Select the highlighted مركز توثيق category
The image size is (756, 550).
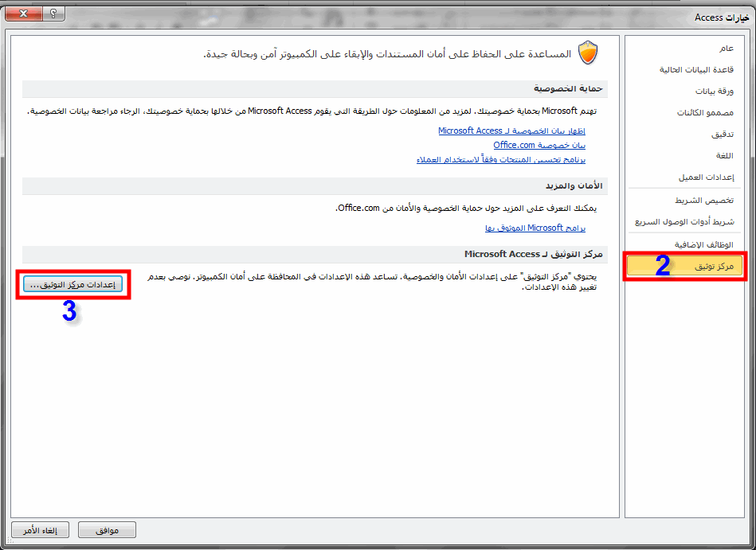point(684,266)
